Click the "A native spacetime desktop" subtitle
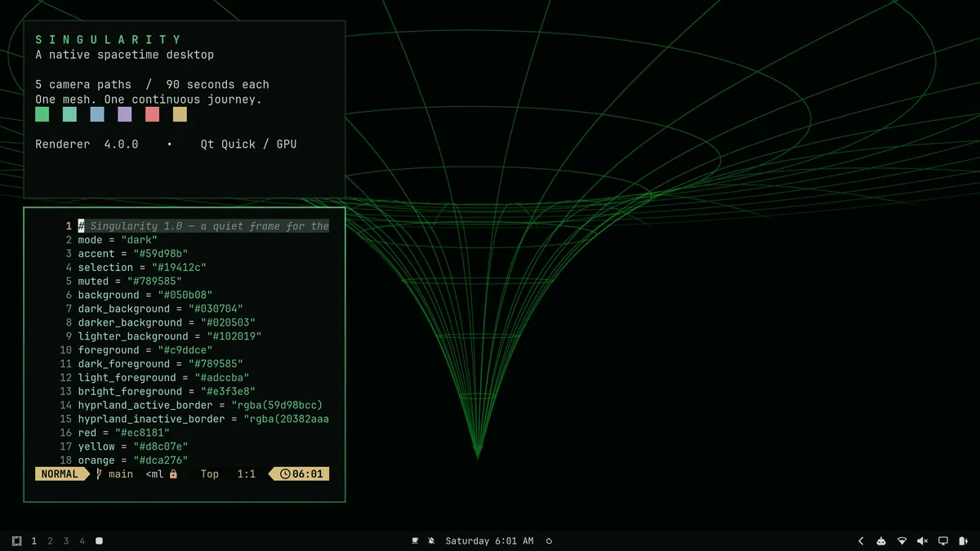 (125, 55)
